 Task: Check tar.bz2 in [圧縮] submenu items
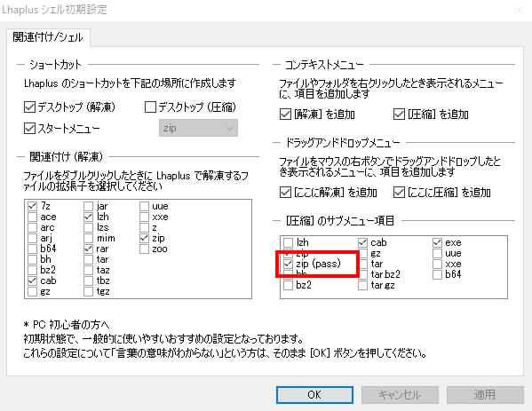pos(362,274)
